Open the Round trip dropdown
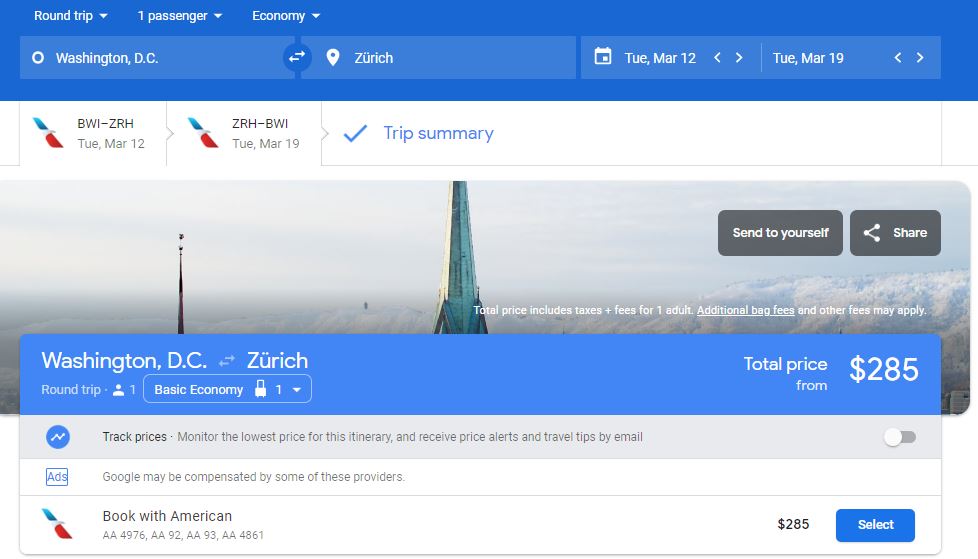 (70, 16)
